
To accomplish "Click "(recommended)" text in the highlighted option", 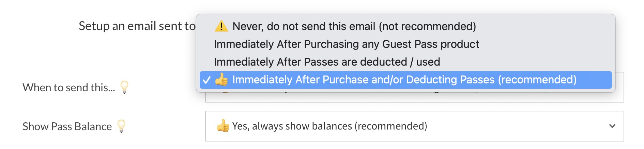I will pos(537,80).
